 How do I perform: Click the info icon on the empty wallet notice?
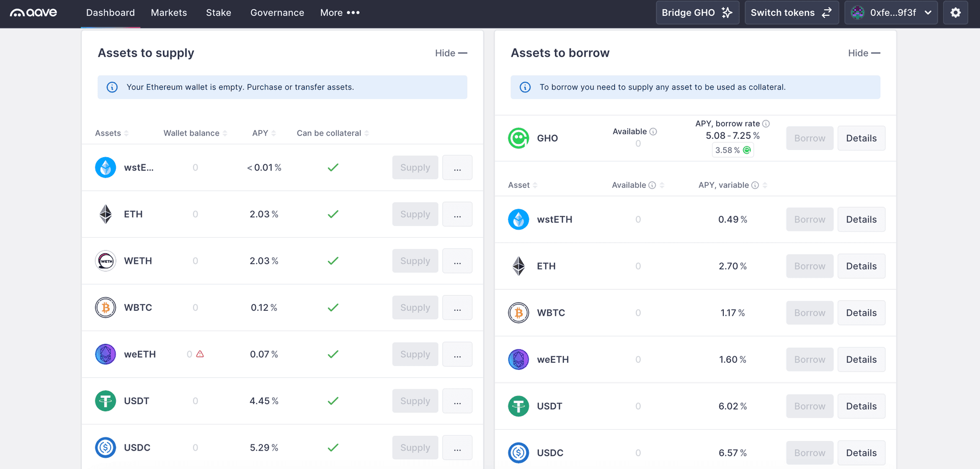pos(112,87)
